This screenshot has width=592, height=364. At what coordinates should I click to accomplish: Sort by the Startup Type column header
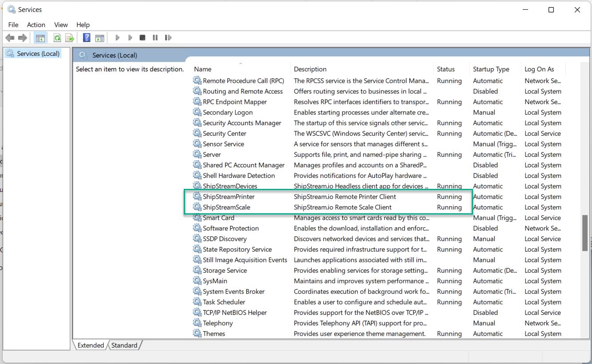coord(491,69)
